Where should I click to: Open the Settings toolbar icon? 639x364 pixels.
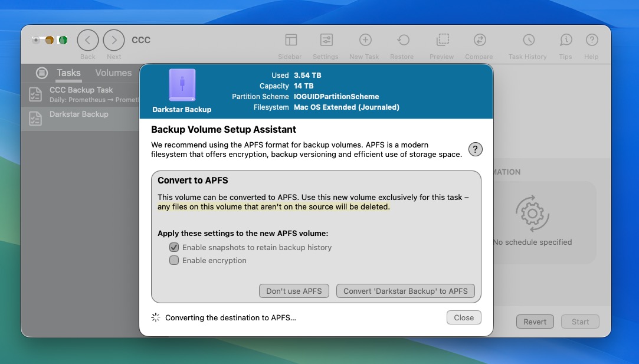pyautogui.click(x=326, y=40)
